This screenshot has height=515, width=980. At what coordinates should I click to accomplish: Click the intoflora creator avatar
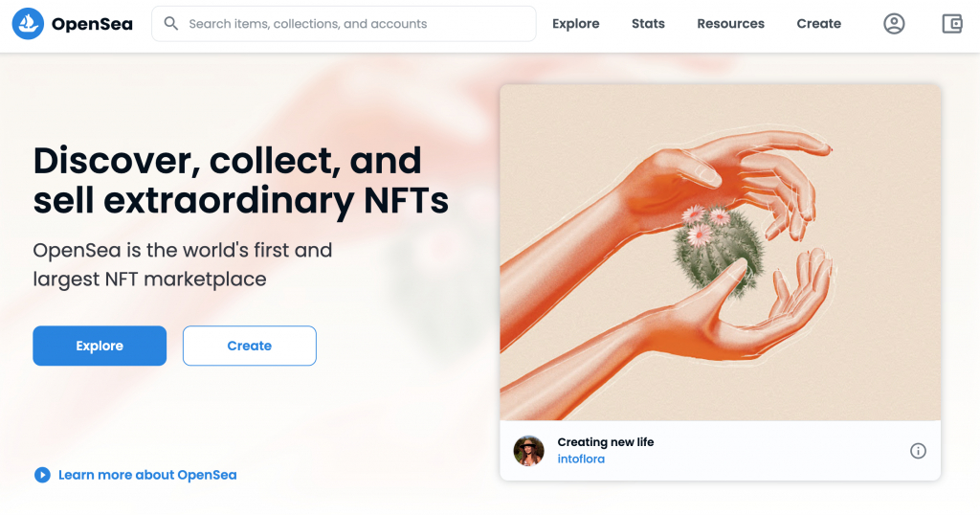tap(529, 450)
